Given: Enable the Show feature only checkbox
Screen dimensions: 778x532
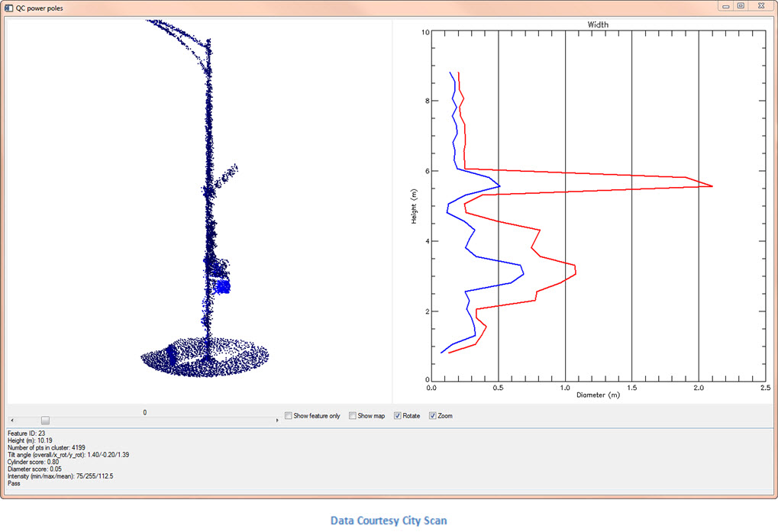Looking at the screenshot, I should 289,416.
